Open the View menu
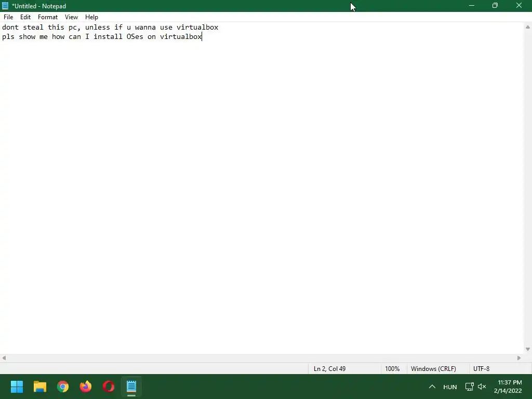This screenshot has width=532, height=399. (x=71, y=17)
